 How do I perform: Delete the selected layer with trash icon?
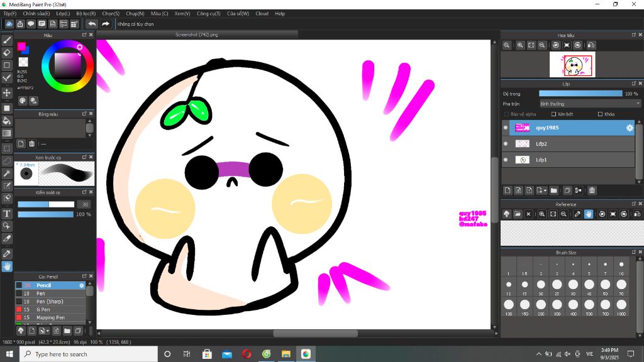[x=592, y=190]
